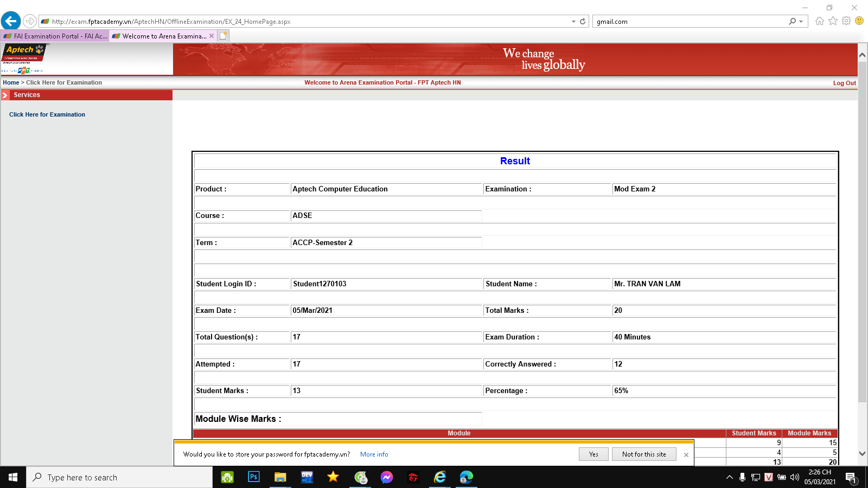Open Favorites star icon in browser toolbar
The width and height of the screenshot is (868, 488).
833,21
